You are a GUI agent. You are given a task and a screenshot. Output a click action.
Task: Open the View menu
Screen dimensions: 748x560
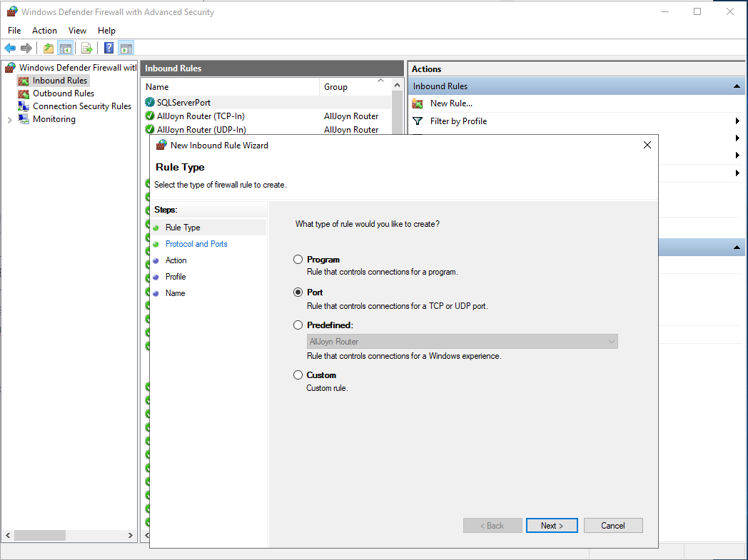pyautogui.click(x=77, y=31)
